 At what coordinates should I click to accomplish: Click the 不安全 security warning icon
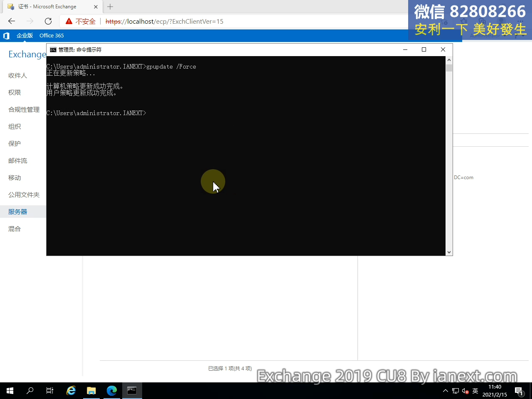69,21
